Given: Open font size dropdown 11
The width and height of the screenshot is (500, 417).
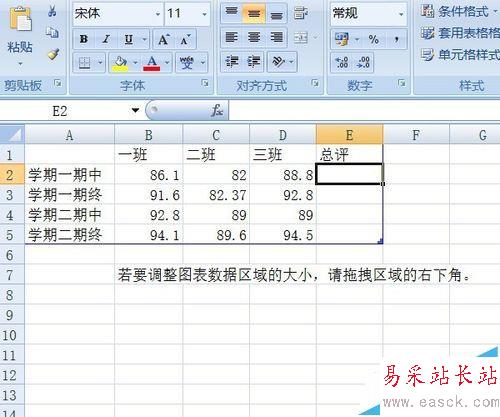Looking at the screenshot, I should [x=204, y=14].
